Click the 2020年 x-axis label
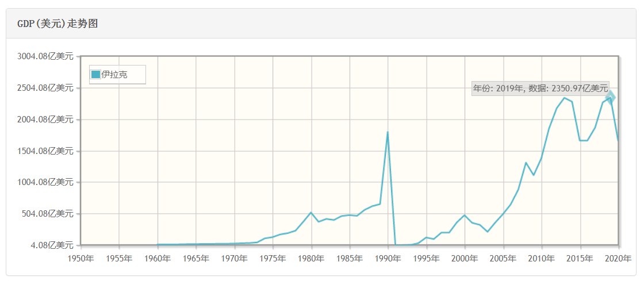This screenshot has width=644, height=281. pos(619,259)
